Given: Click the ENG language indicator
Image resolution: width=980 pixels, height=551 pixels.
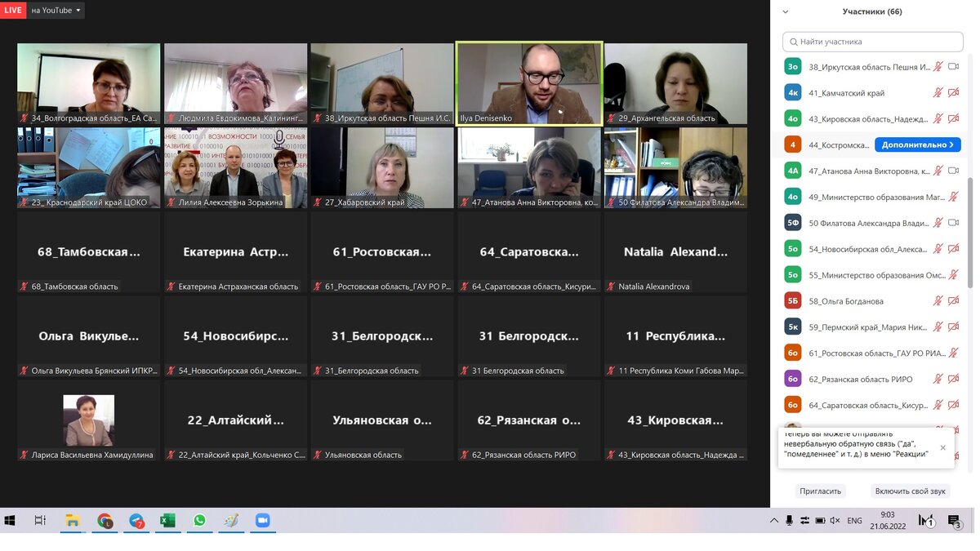Looking at the screenshot, I should coord(854,521).
